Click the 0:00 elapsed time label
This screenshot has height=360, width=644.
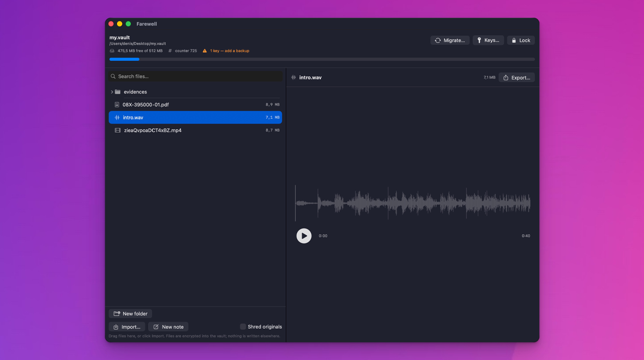coord(323,236)
